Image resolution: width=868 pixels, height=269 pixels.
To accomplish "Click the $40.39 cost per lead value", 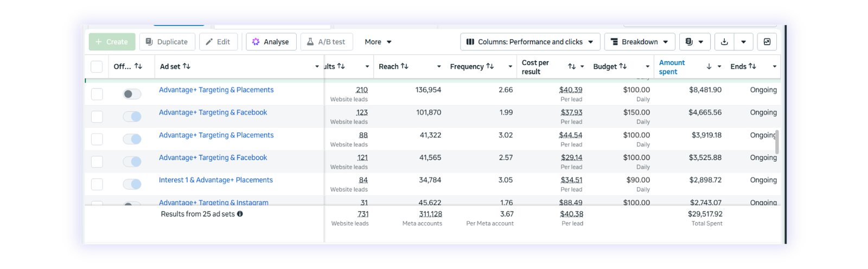I will pyautogui.click(x=571, y=90).
